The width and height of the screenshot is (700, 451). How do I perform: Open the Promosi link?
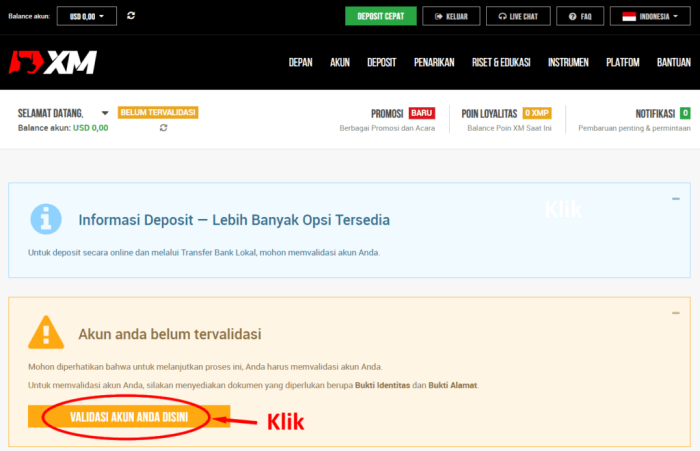coord(387,113)
